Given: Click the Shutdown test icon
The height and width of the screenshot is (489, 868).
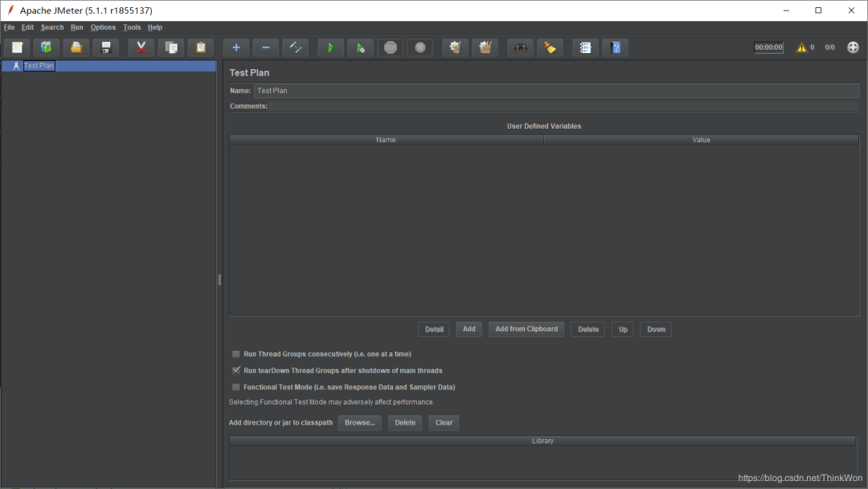Looking at the screenshot, I should click(x=420, y=47).
